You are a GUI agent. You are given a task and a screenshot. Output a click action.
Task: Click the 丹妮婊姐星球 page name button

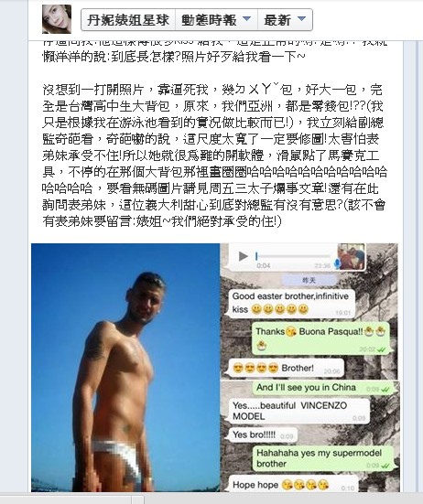coord(128,20)
